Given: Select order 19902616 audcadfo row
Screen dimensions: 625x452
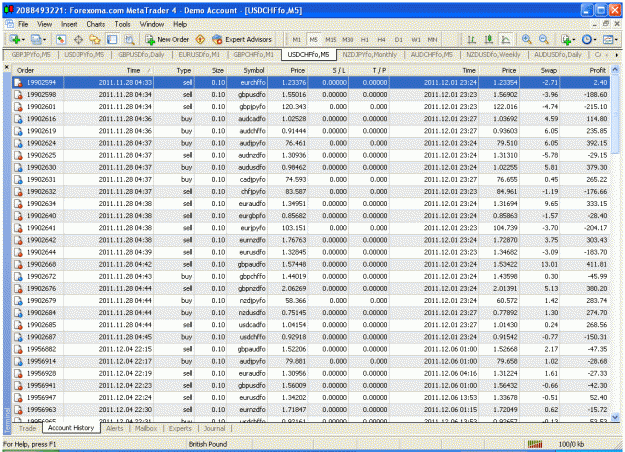Looking at the screenshot, I should tap(311, 119).
